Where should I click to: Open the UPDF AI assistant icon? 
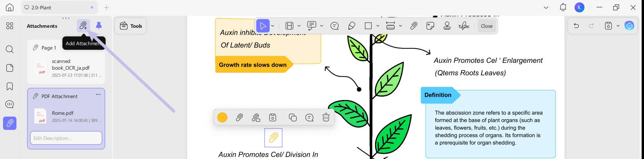point(629,26)
